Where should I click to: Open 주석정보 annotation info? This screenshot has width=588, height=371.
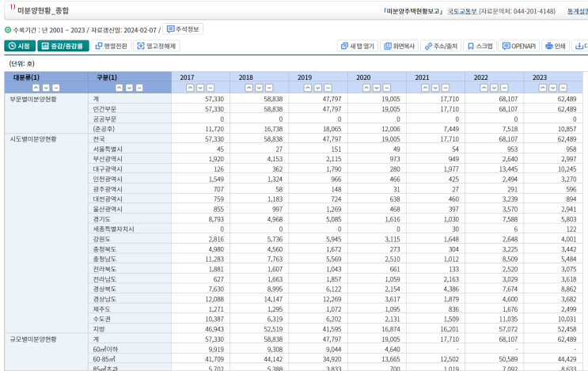(x=183, y=28)
